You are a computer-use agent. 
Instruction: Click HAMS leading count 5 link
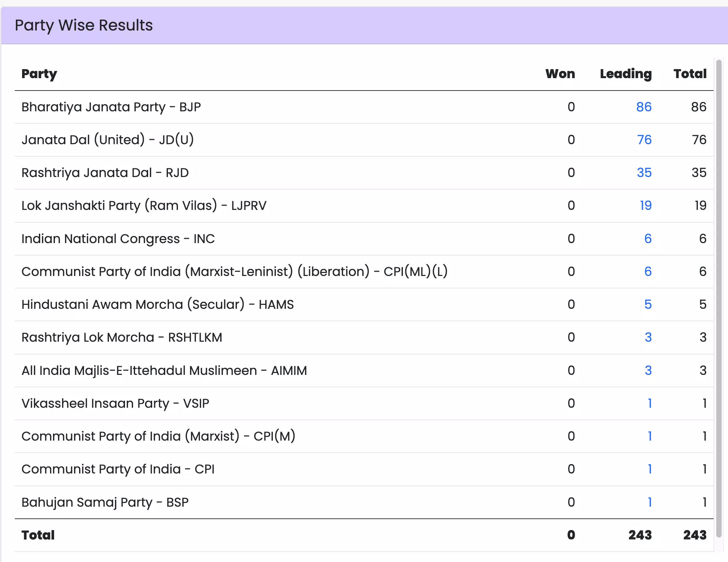648,304
